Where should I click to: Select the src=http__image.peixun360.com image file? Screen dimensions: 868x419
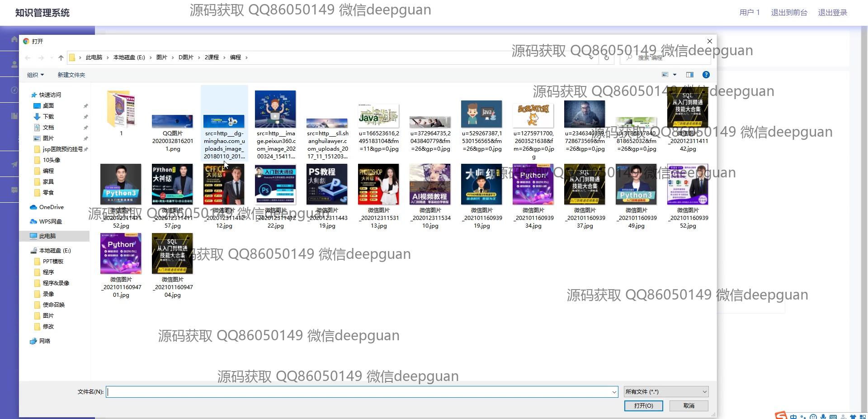(x=275, y=124)
